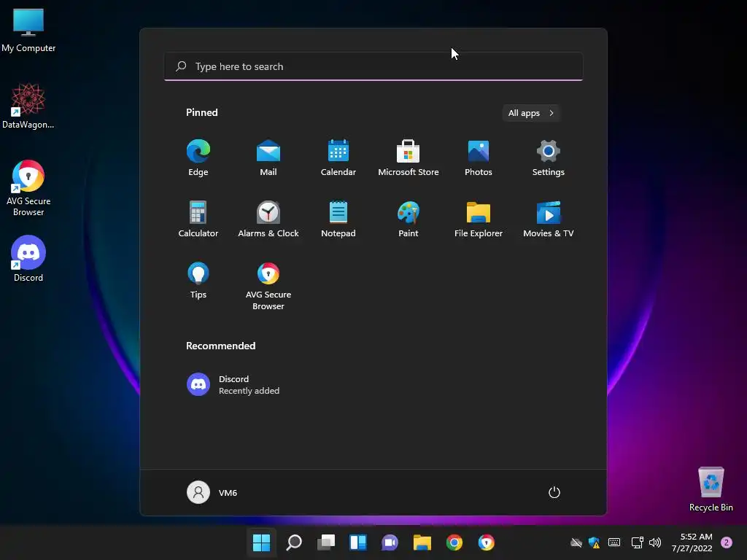Select the DataWagon desktop shortcut
Screen dimensions: 747x560
[x=28, y=106]
